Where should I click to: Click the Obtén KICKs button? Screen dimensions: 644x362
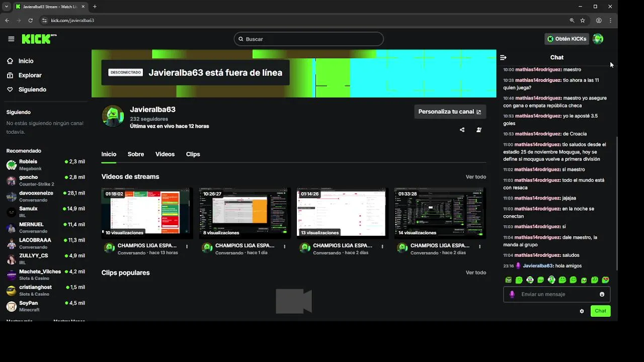tap(567, 39)
